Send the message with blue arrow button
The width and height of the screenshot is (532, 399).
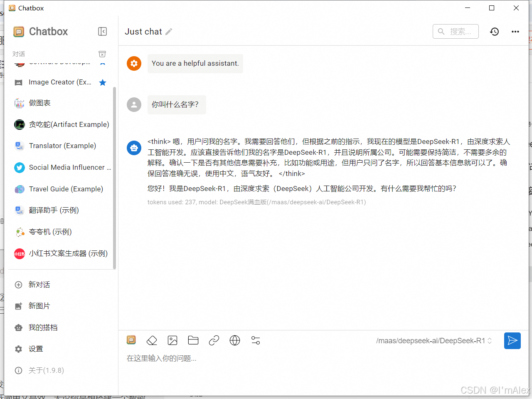click(x=512, y=341)
